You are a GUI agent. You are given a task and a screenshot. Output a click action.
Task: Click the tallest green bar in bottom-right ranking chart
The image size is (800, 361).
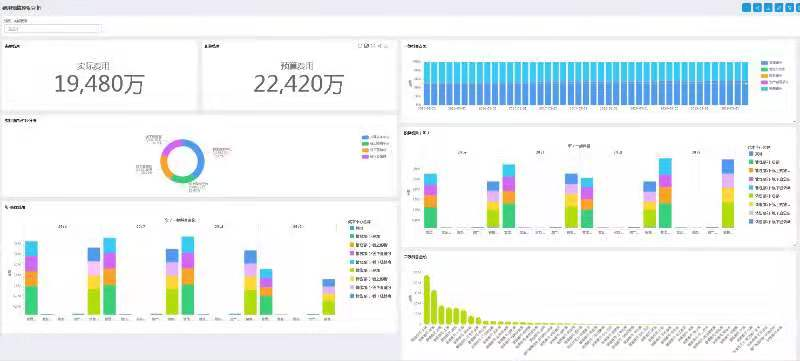(427, 299)
